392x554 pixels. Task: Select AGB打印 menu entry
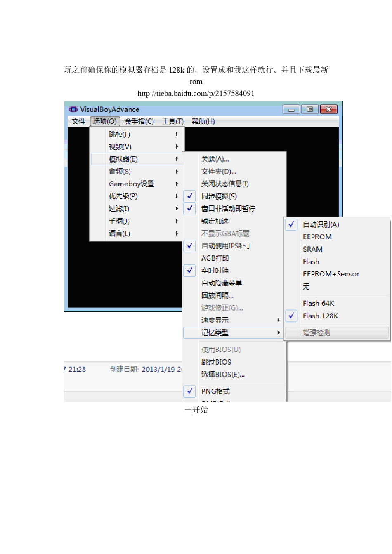(234, 258)
